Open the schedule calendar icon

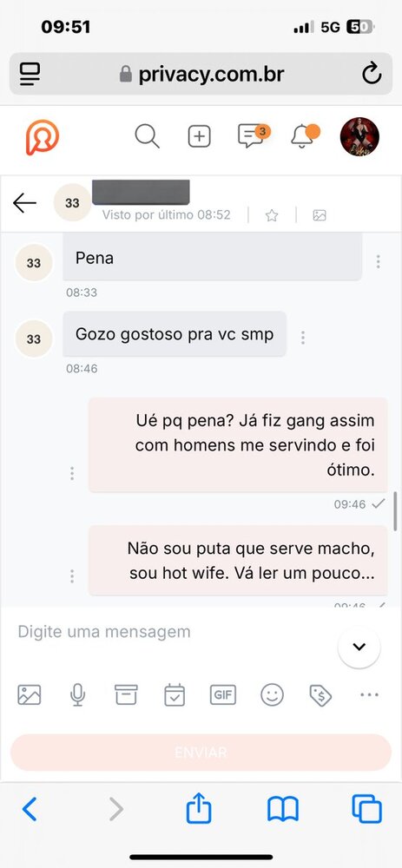pyautogui.click(x=175, y=694)
